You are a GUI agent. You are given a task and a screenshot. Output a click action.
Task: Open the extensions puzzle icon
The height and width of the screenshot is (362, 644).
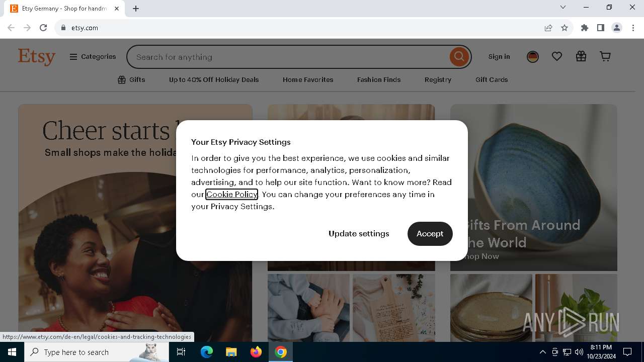[x=585, y=28]
